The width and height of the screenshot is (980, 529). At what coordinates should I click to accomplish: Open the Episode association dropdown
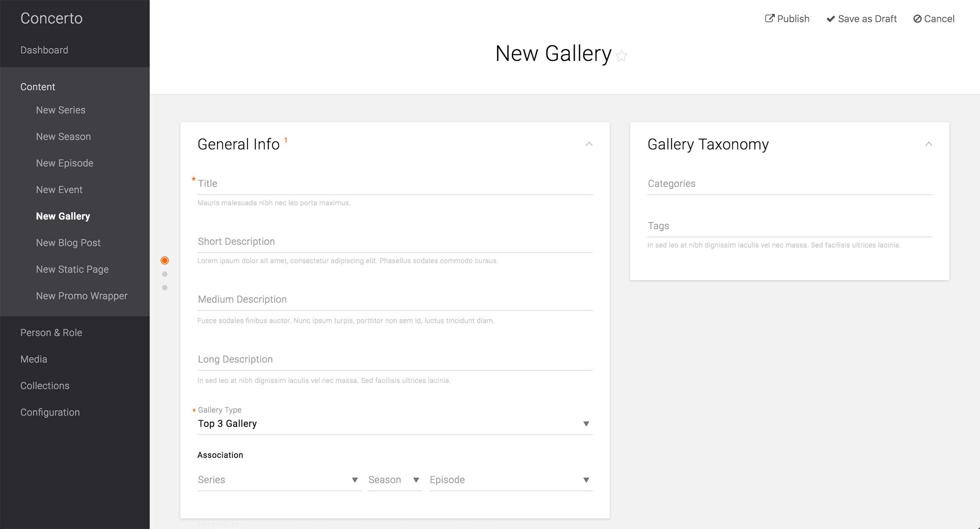coord(510,480)
